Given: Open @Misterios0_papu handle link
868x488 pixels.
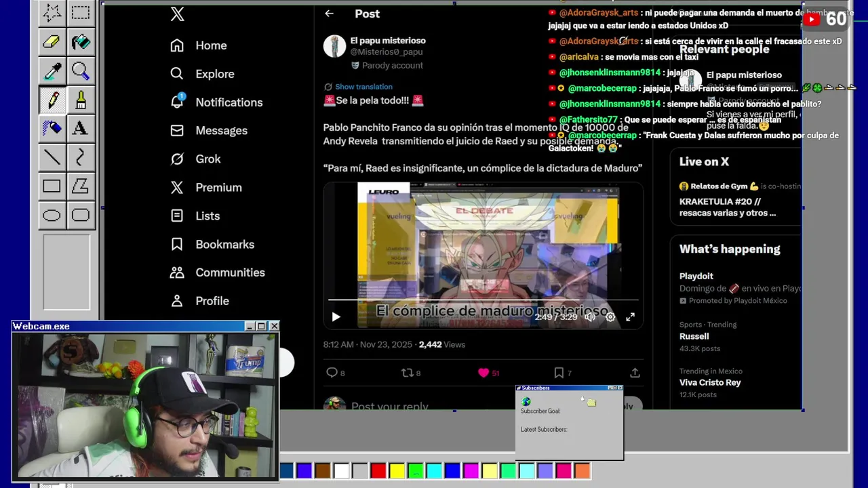Looking at the screenshot, I should (387, 52).
